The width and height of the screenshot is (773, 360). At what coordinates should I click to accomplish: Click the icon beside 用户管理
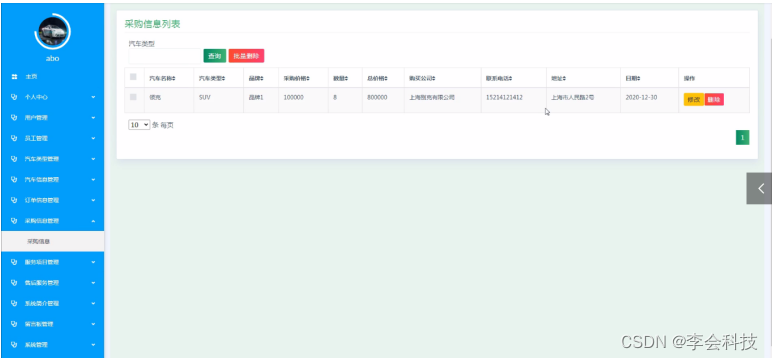click(14, 118)
